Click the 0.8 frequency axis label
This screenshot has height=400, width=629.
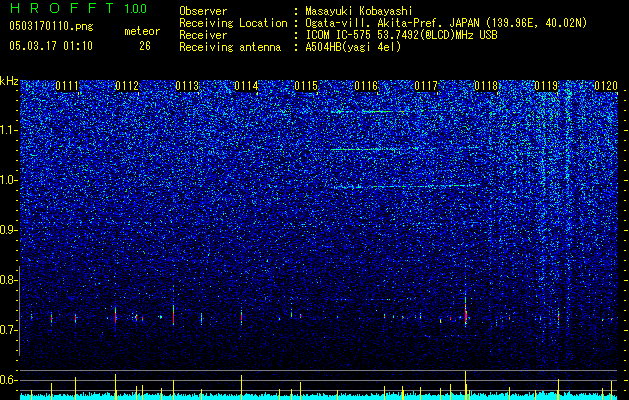click(x=8, y=280)
